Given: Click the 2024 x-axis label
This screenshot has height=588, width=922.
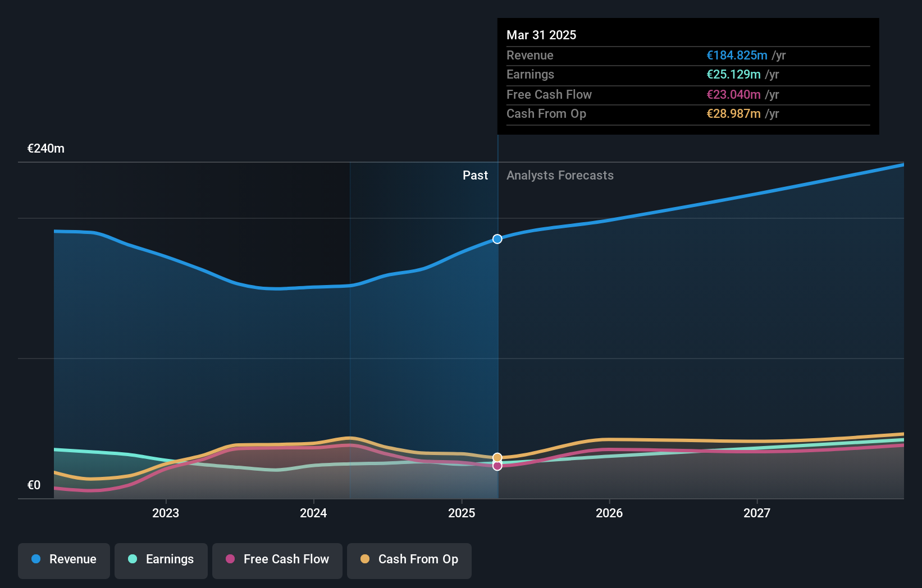Looking at the screenshot, I should tap(313, 513).
